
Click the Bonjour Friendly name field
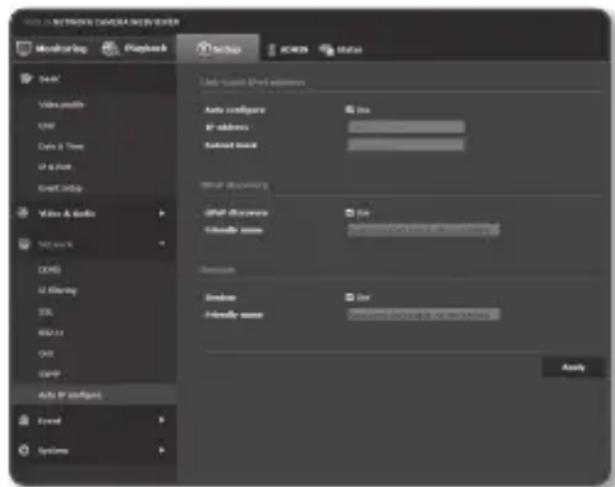pyautogui.click(x=424, y=314)
